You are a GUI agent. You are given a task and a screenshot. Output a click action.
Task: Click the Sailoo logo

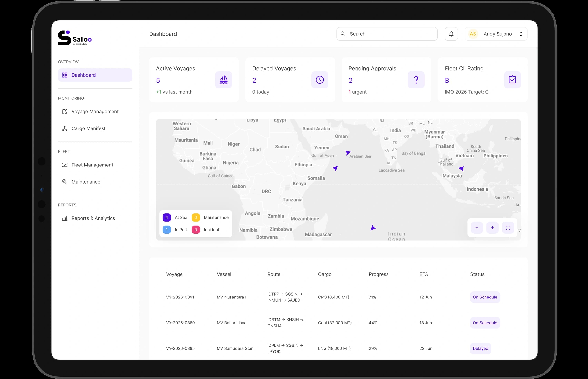(x=75, y=38)
